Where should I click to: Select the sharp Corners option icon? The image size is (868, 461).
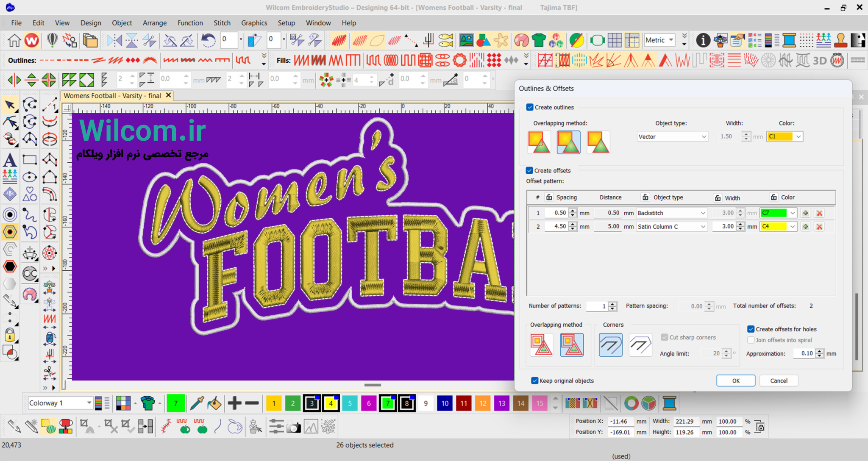coord(640,345)
